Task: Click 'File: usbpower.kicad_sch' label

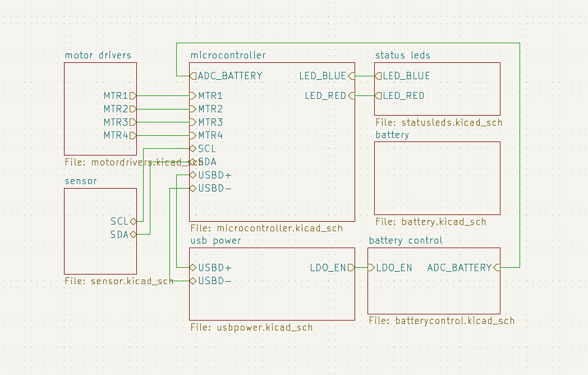Action: point(251,327)
